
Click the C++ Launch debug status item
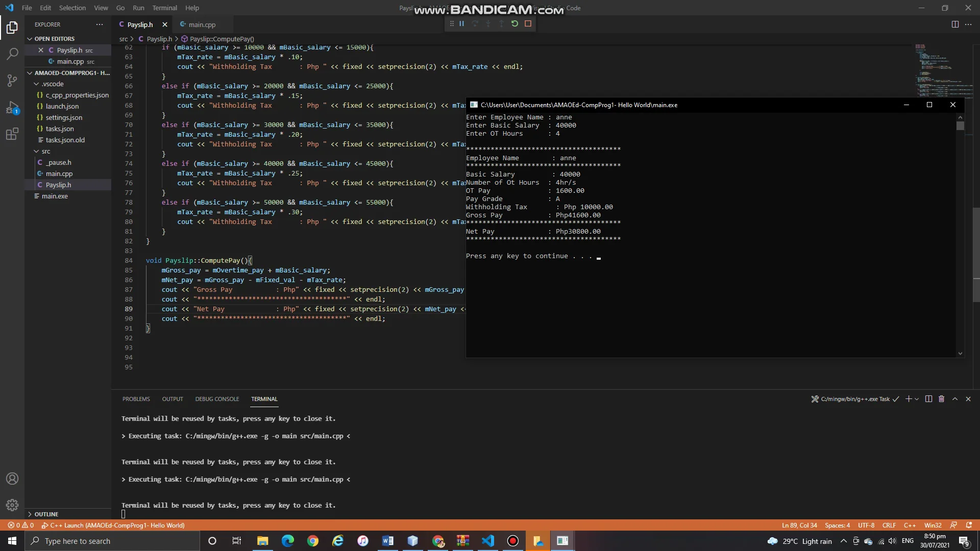[x=113, y=525]
